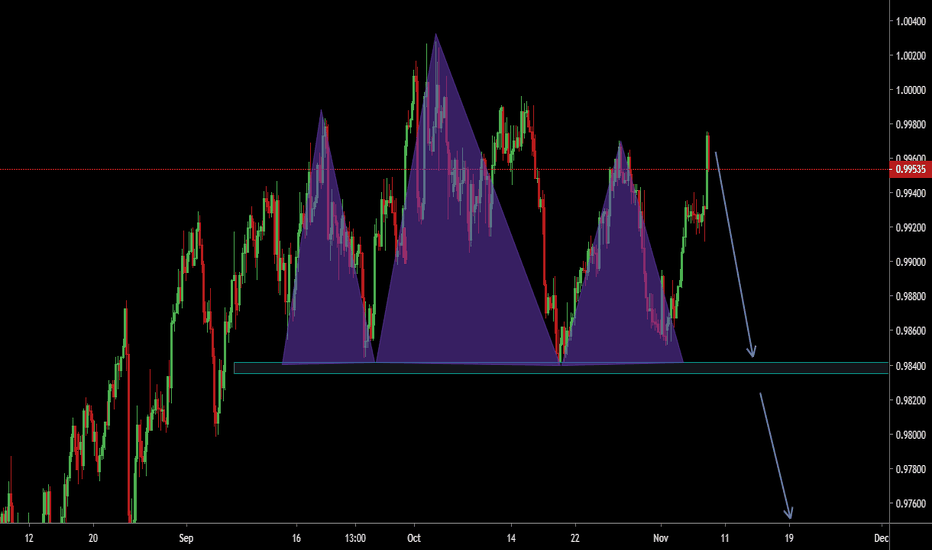Click the 19 date label on time axis
932x550 pixels.
(x=789, y=538)
